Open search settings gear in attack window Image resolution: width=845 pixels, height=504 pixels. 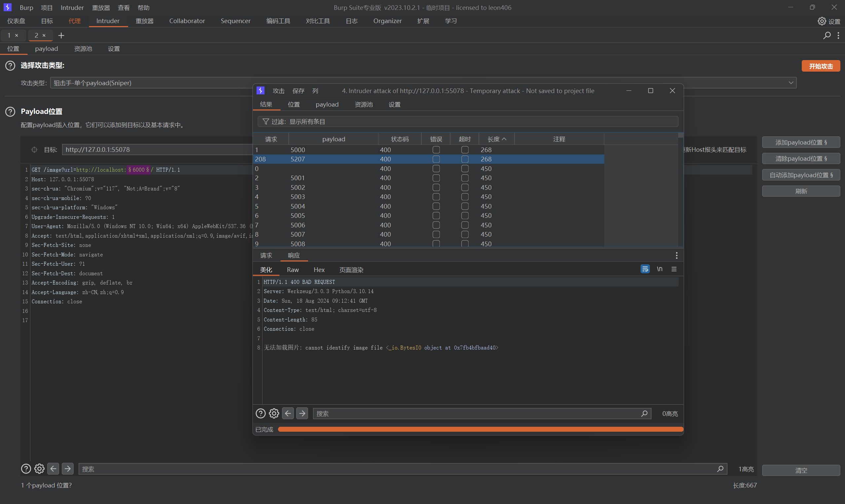pyautogui.click(x=274, y=413)
